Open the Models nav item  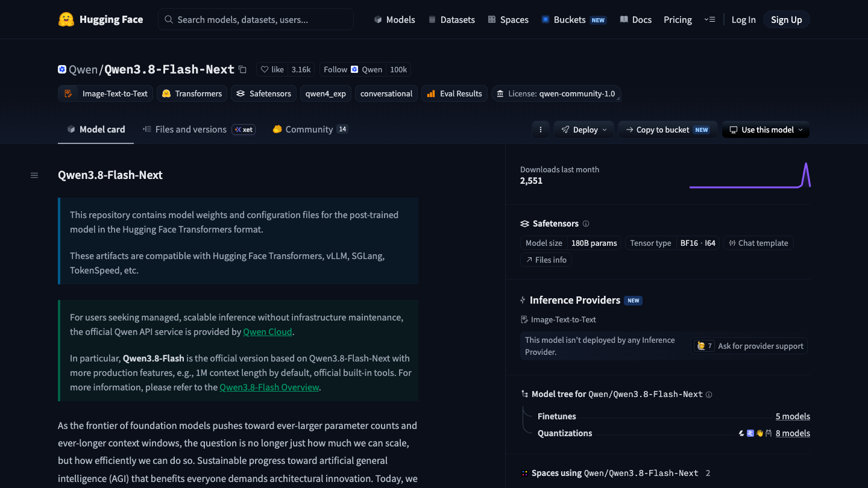click(x=394, y=19)
